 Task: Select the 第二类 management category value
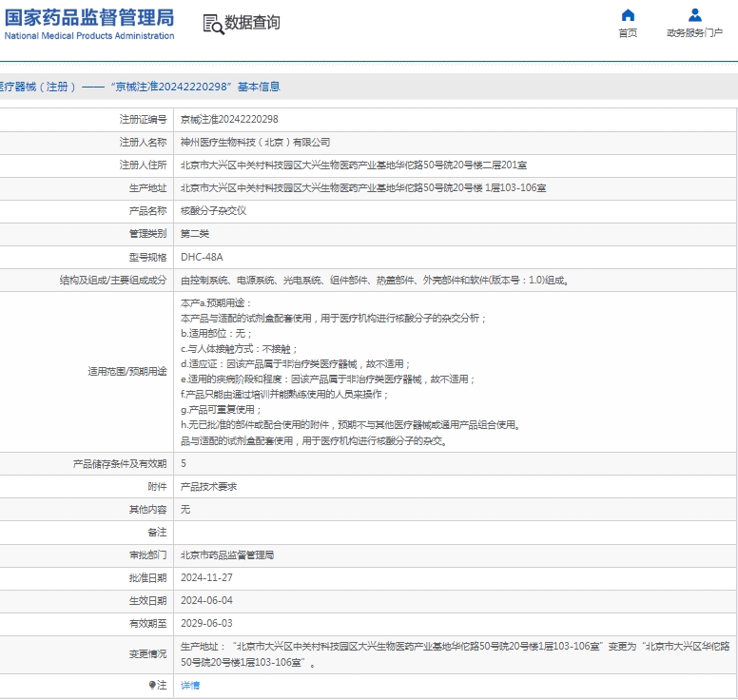point(195,234)
